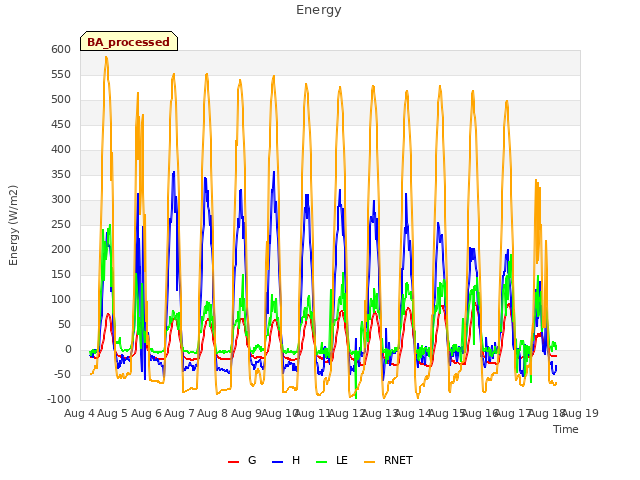Click the Energy (W/m2) axis label
640x480 pixels.
(13, 225)
